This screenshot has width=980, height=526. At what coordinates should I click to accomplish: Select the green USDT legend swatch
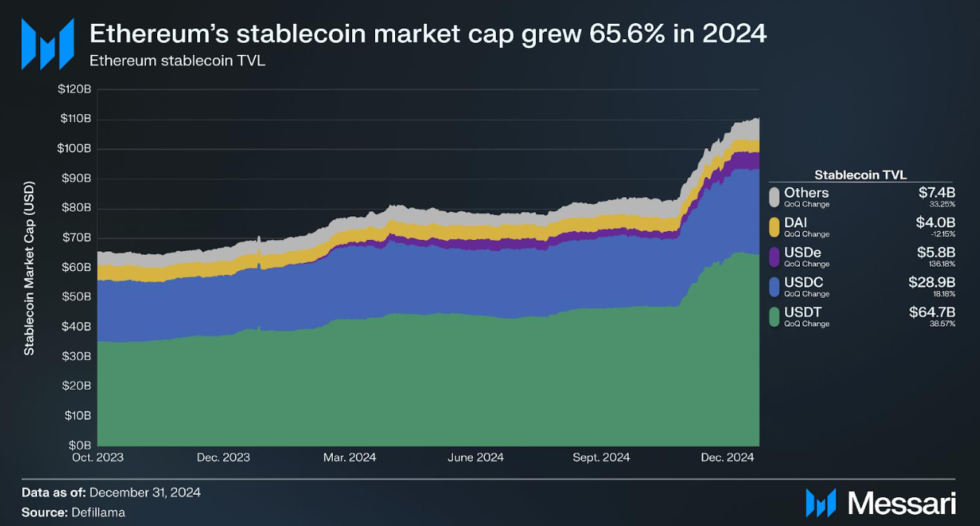774,316
